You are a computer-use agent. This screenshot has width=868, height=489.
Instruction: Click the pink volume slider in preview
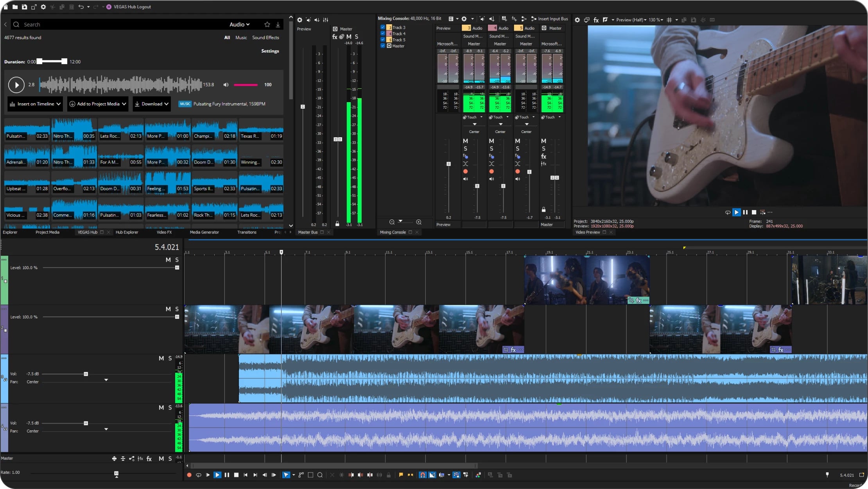pos(246,84)
